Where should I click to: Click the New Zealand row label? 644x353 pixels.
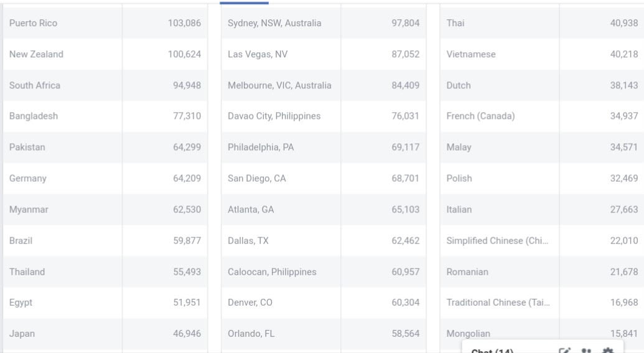point(36,54)
